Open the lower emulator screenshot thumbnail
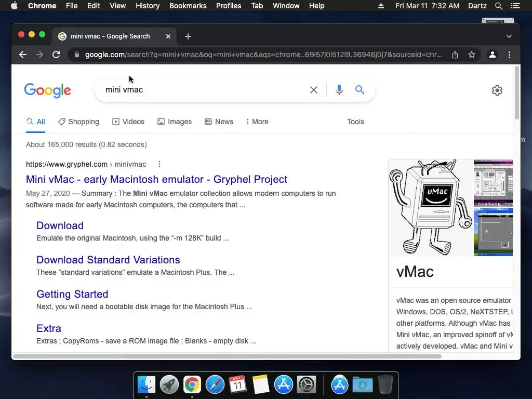 pyautogui.click(x=493, y=232)
